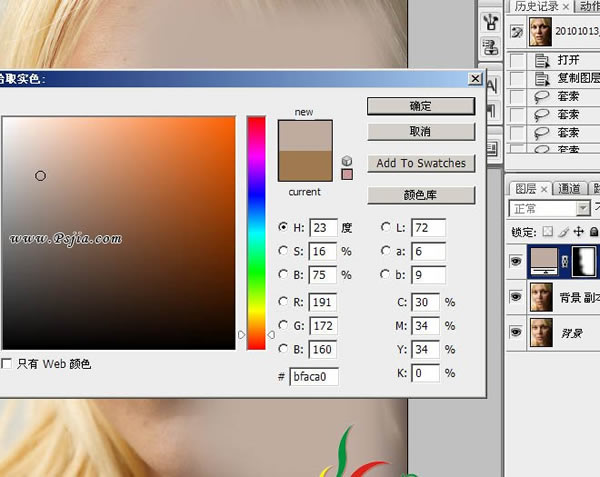Viewport: 600px width, 477px height.
Task: Click the vertical hue spectrum slider
Action: (x=256, y=233)
